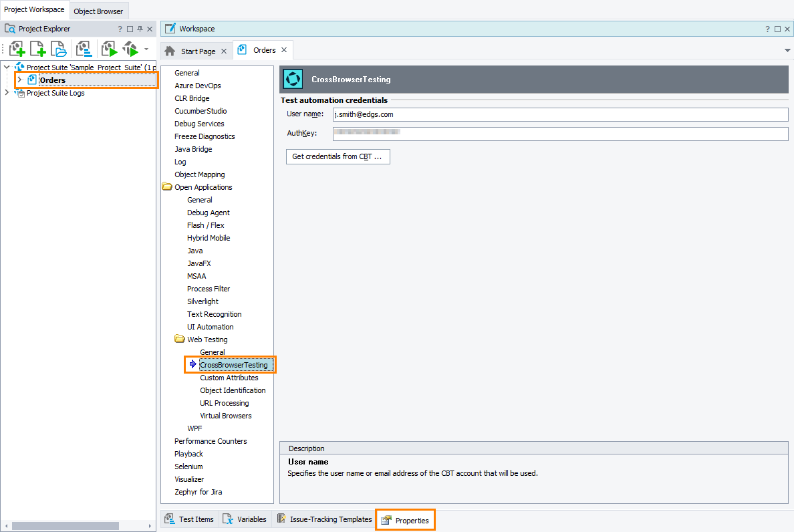
Task: Click the Variables tab icon
Action: point(228,519)
